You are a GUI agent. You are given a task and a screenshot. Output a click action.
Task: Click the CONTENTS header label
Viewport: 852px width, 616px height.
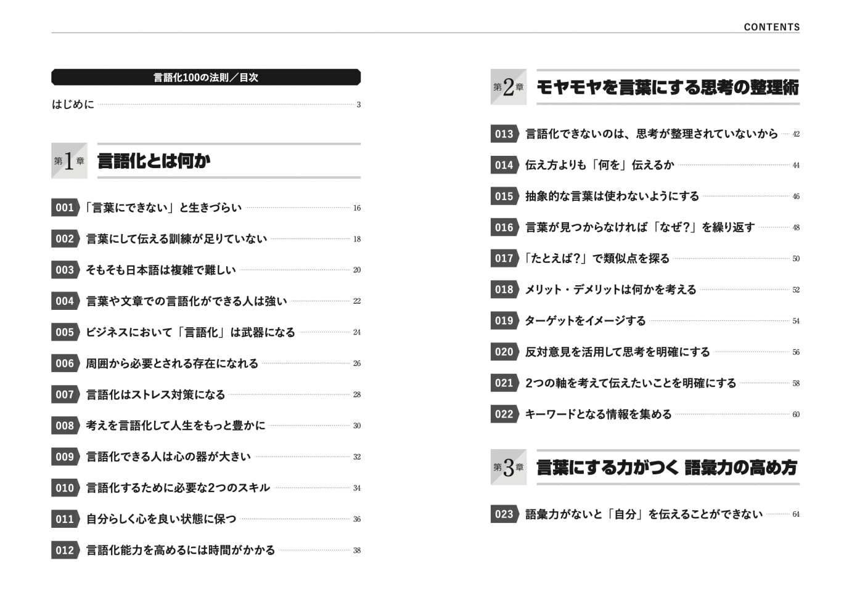coord(771,27)
